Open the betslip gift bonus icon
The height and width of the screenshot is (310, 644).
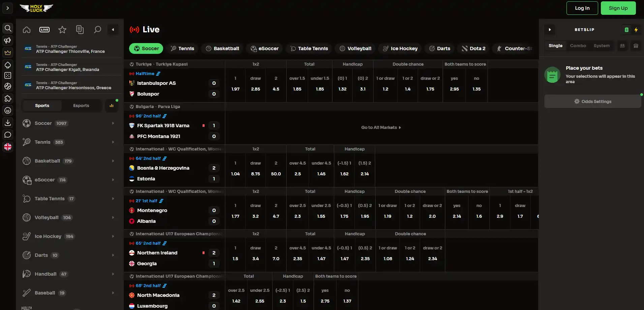tap(636, 46)
